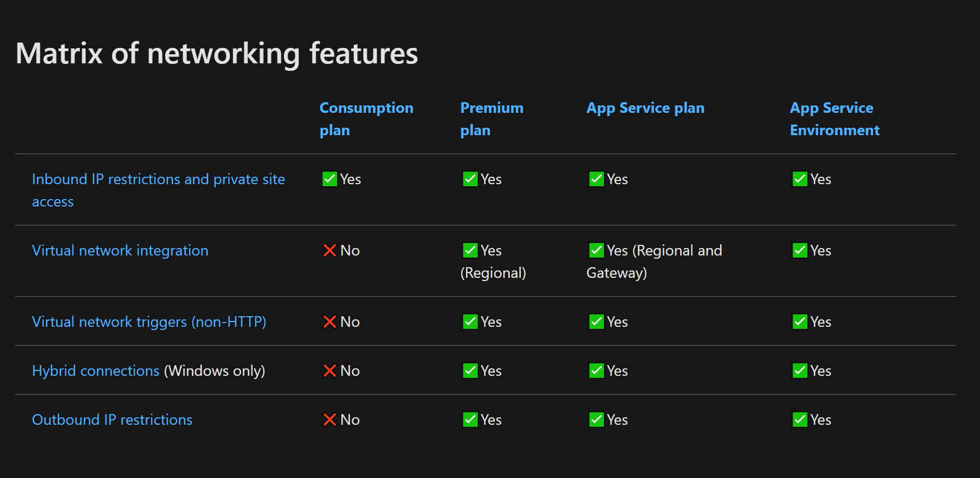
Task: Open the Outbound IP restrictions link
Action: click(x=112, y=419)
